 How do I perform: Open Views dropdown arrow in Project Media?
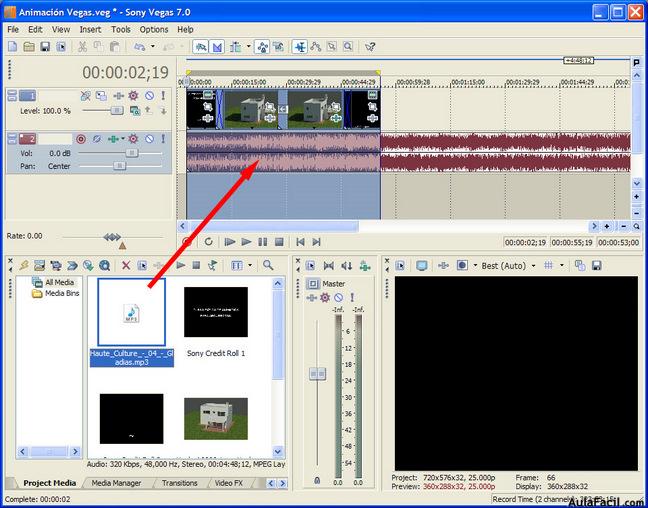pyautogui.click(x=250, y=265)
